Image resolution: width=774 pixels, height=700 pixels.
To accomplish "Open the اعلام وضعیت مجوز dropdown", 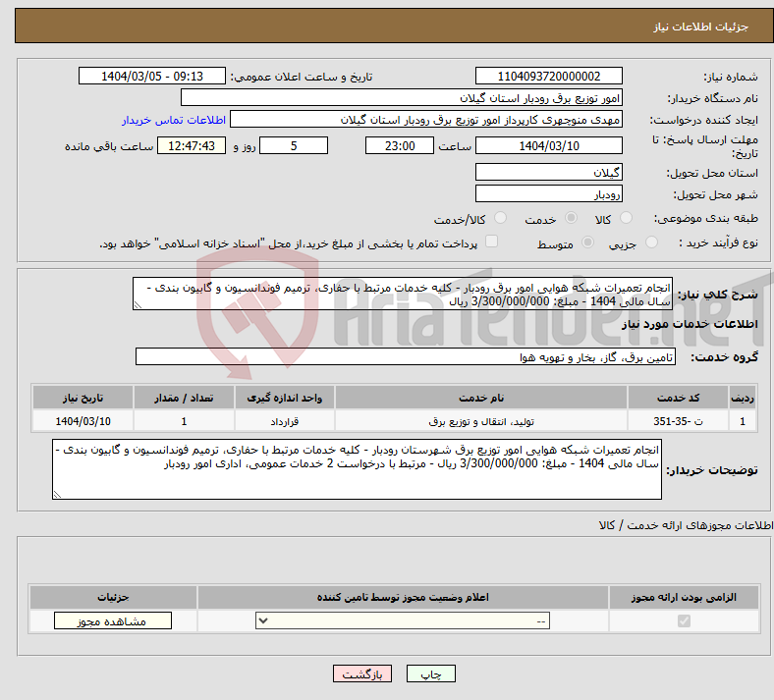I will tap(403, 620).
